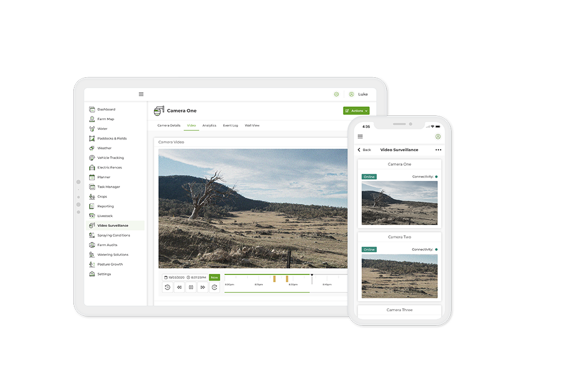Open the Livestock icon in sidebar
This screenshot has width=574, height=392.
(92, 216)
